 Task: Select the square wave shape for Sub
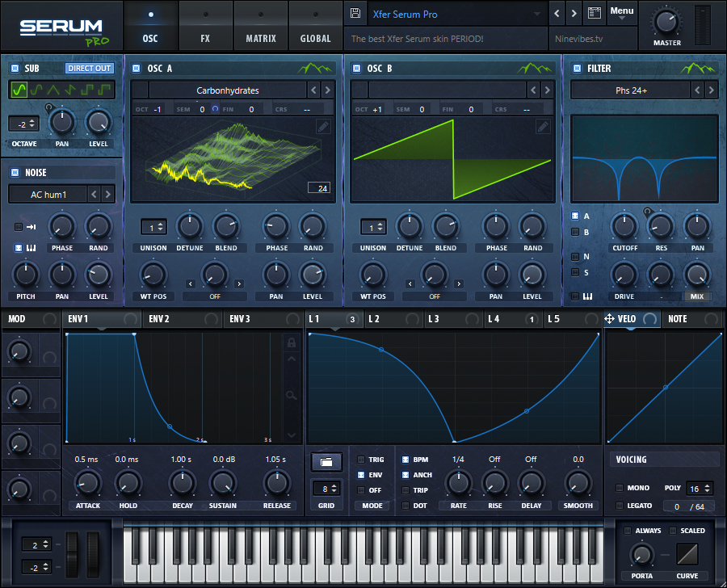pos(87,90)
